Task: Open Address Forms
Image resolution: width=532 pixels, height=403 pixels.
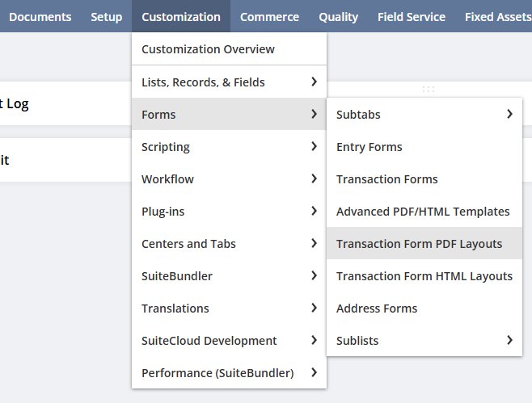Action: click(x=424, y=308)
